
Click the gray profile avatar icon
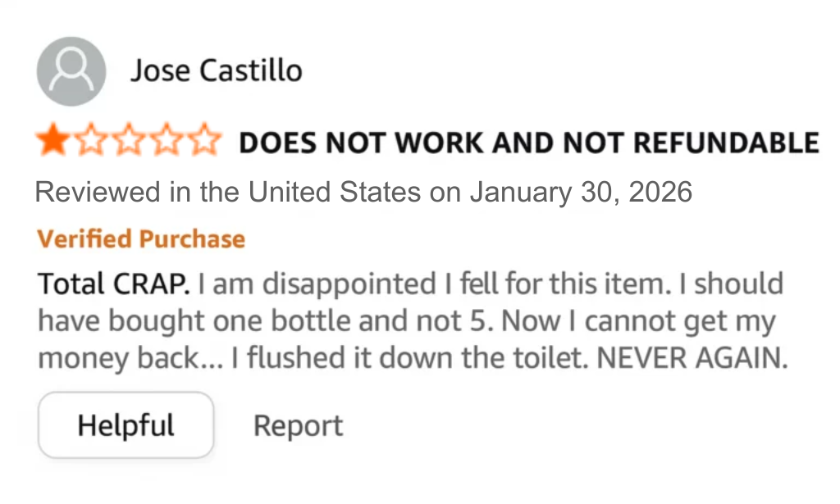71,71
